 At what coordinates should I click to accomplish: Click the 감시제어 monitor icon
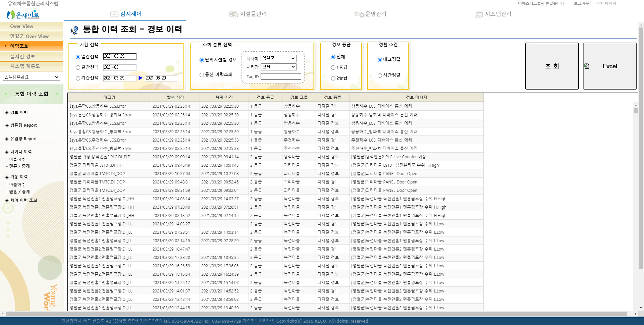114,14
